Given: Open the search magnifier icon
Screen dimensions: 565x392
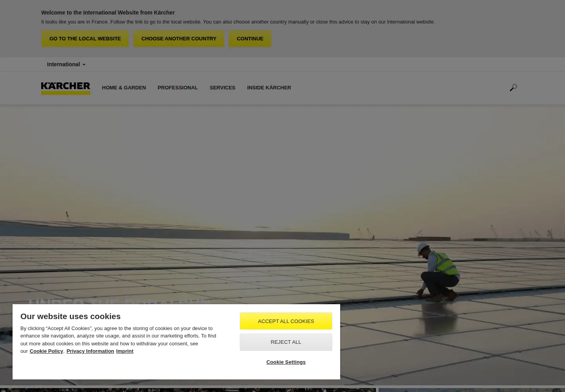Looking at the screenshot, I should click(513, 88).
